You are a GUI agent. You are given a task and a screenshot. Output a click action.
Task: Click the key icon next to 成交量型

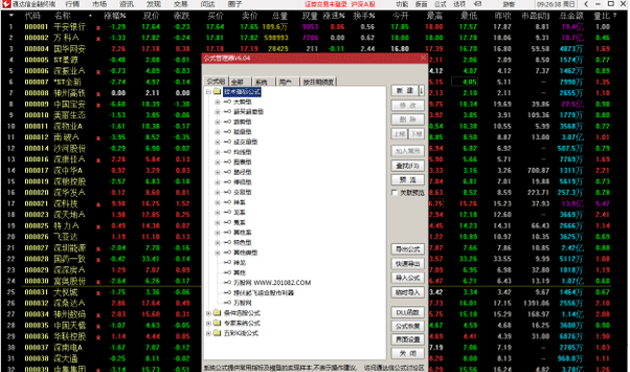coord(227,142)
